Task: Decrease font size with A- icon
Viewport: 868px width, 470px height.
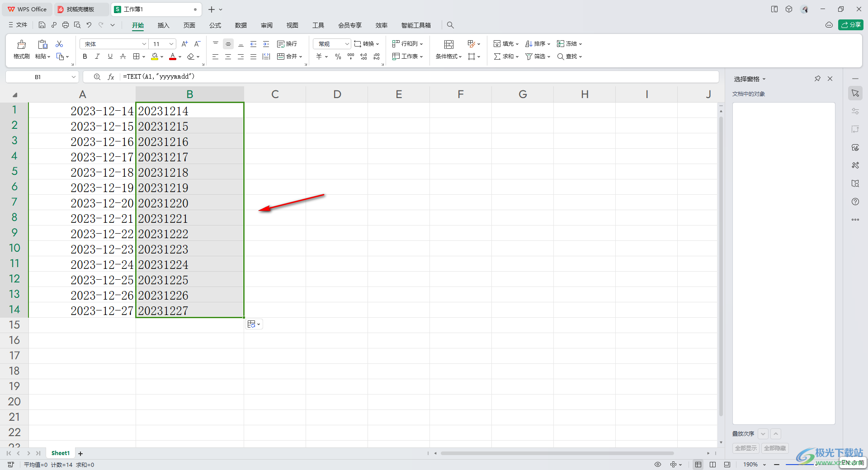Action: [x=197, y=44]
